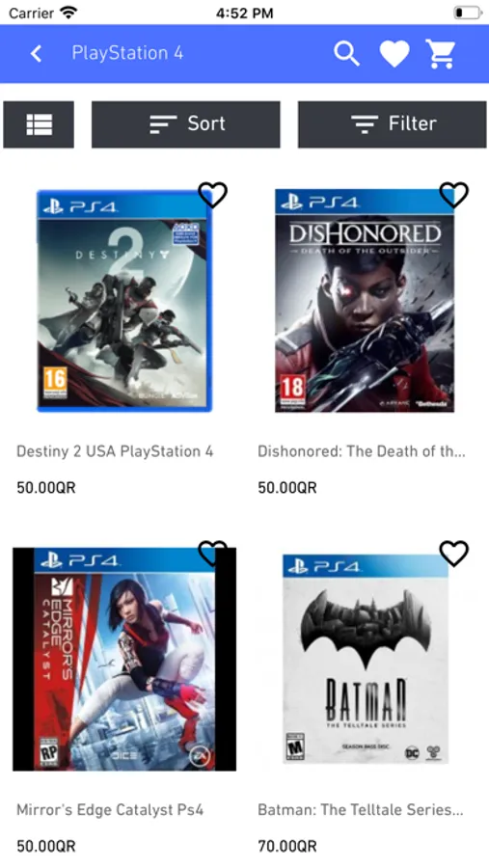Tap the PlayStation 4 page title

pyautogui.click(x=127, y=53)
